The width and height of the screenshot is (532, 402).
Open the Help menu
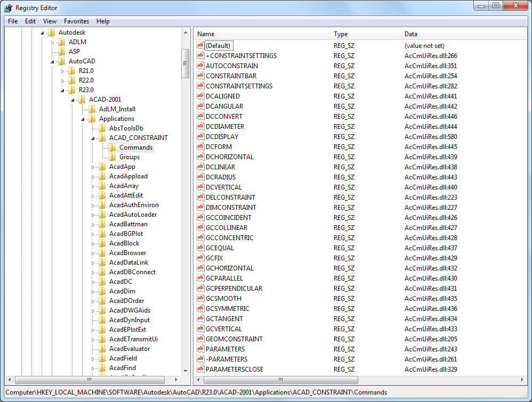103,21
